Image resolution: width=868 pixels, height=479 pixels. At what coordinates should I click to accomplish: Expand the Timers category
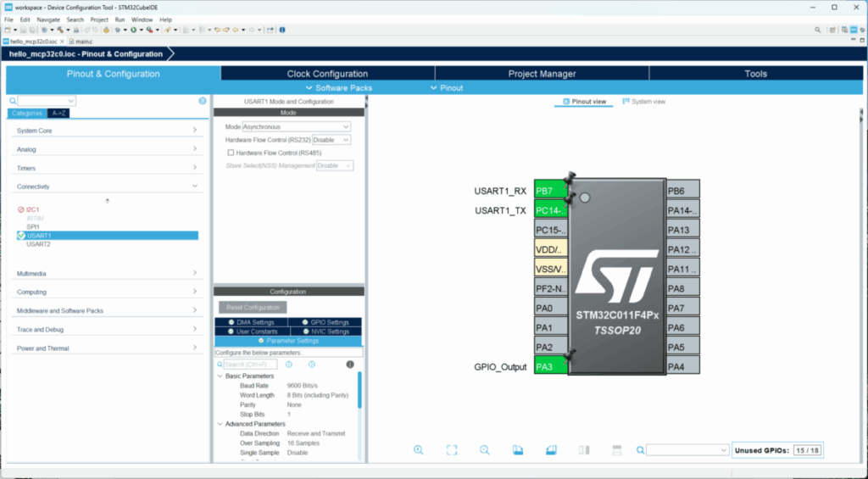108,168
